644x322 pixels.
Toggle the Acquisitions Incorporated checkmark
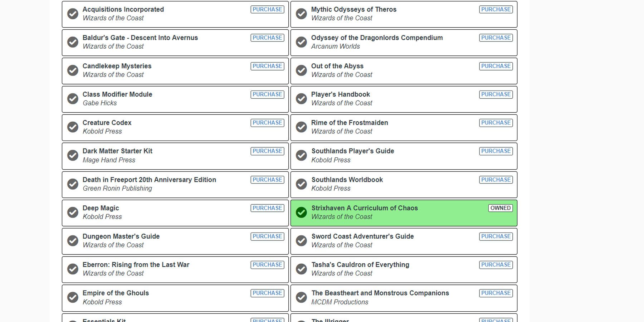pyautogui.click(x=73, y=14)
